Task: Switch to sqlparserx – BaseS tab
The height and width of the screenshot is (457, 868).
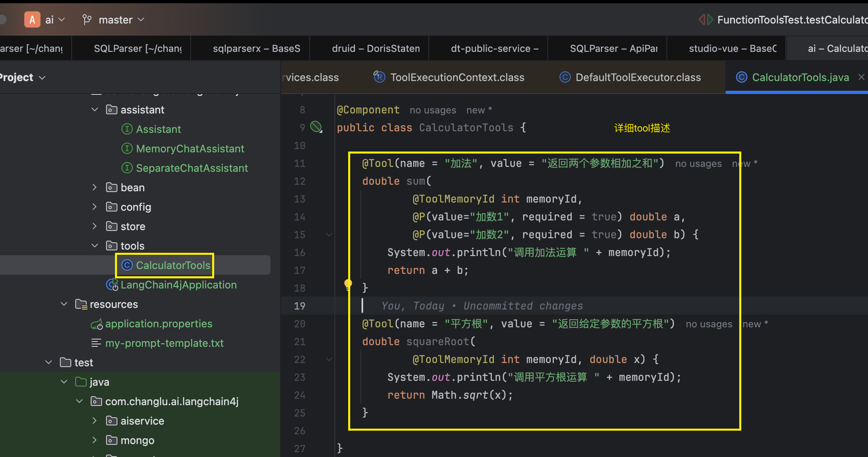Action: tap(251, 48)
